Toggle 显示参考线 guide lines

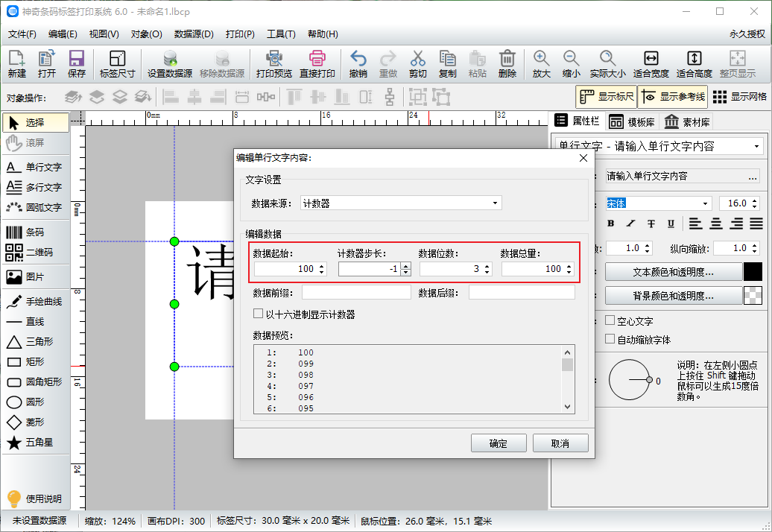[673, 96]
